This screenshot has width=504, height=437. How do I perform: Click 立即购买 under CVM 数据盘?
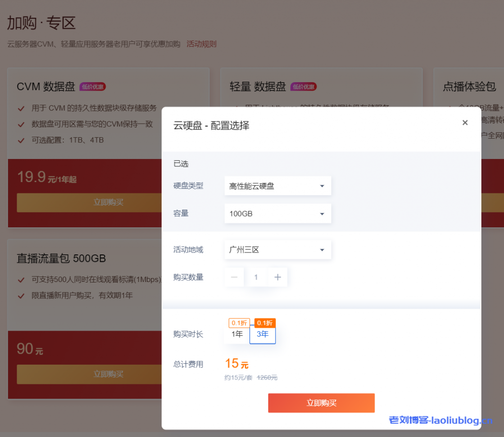(x=108, y=202)
